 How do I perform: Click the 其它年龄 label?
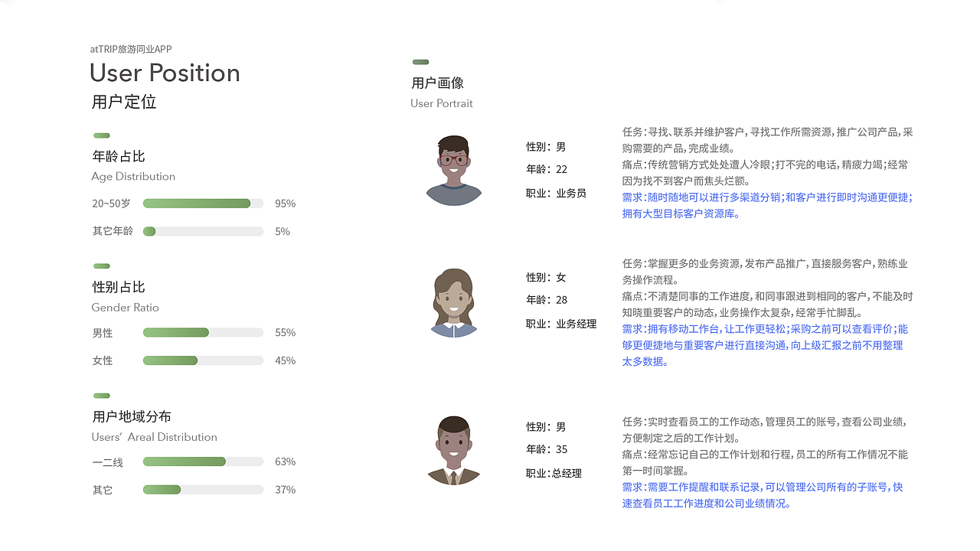pos(113,231)
